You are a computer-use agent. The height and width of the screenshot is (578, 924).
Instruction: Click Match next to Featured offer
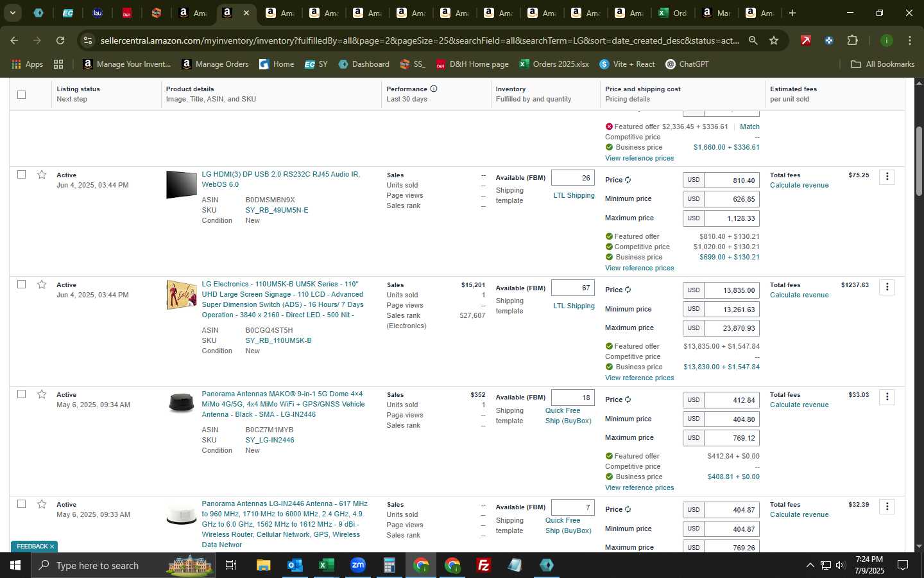[749, 127]
